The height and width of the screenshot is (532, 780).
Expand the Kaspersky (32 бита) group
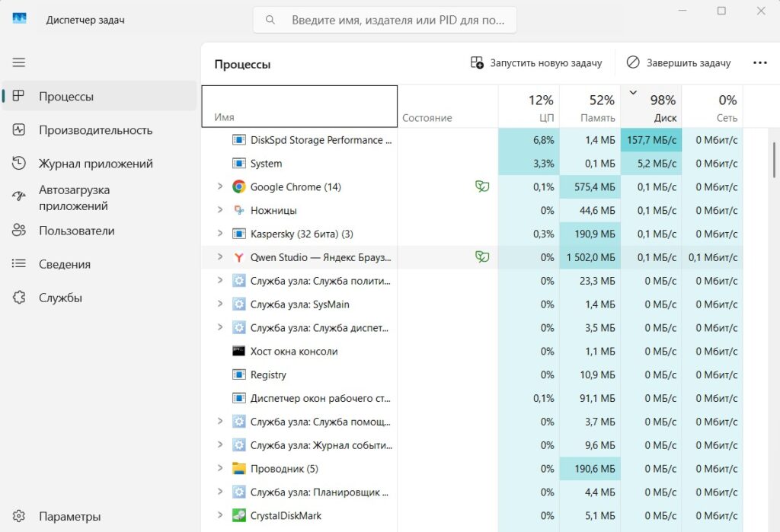220,233
